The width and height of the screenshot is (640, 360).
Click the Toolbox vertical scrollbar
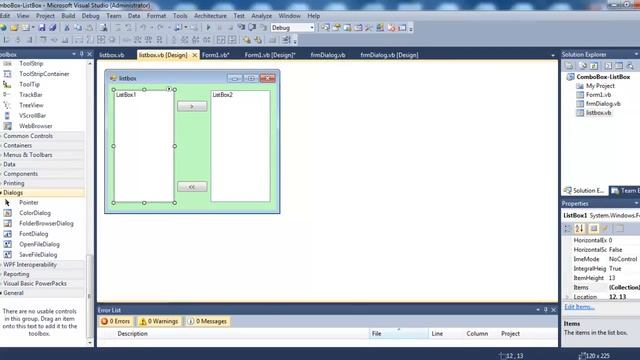coord(90,202)
